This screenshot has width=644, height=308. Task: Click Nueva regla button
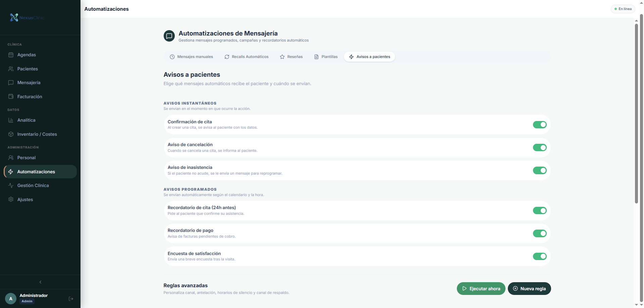click(529, 289)
